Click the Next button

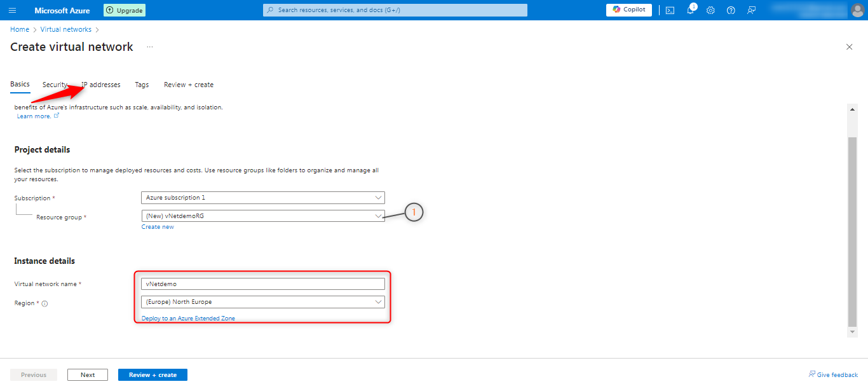click(x=88, y=375)
